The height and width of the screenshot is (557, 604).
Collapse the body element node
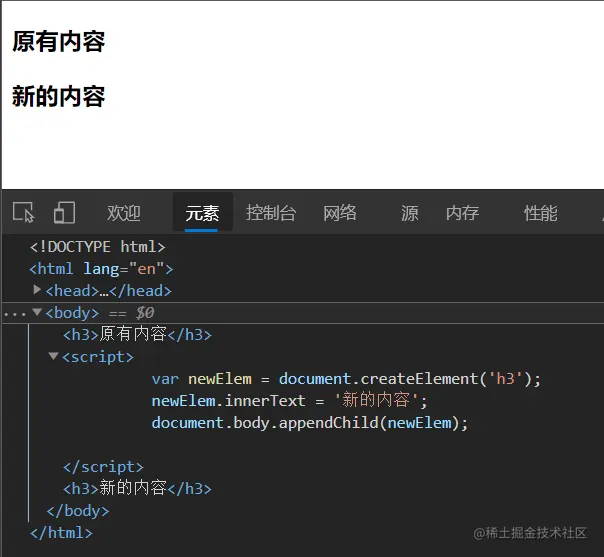click(x=37, y=312)
